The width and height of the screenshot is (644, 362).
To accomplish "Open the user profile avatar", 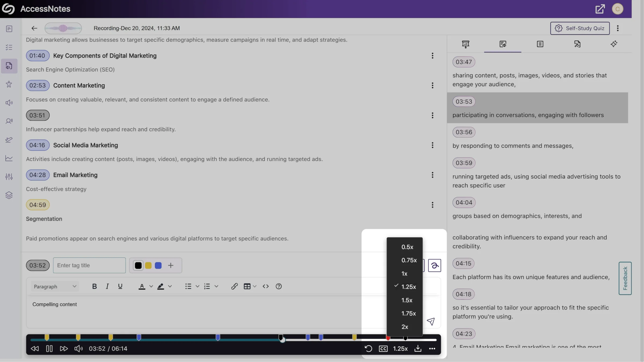I will [617, 9].
